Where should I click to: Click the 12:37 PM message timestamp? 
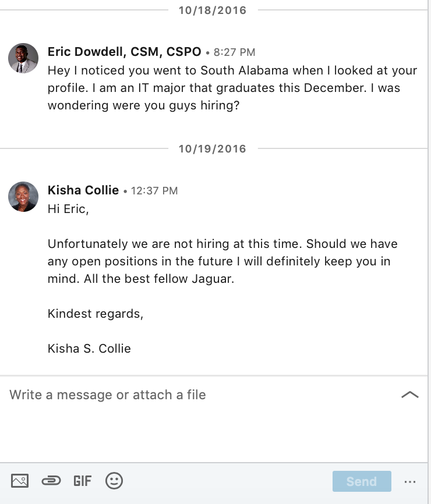coord(154,191)
